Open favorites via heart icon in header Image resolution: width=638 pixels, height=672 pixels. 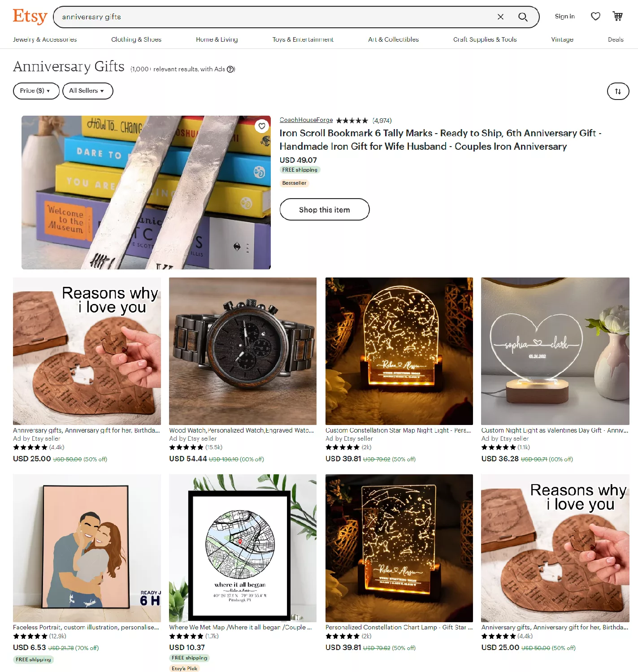click(x=595, y=17)
